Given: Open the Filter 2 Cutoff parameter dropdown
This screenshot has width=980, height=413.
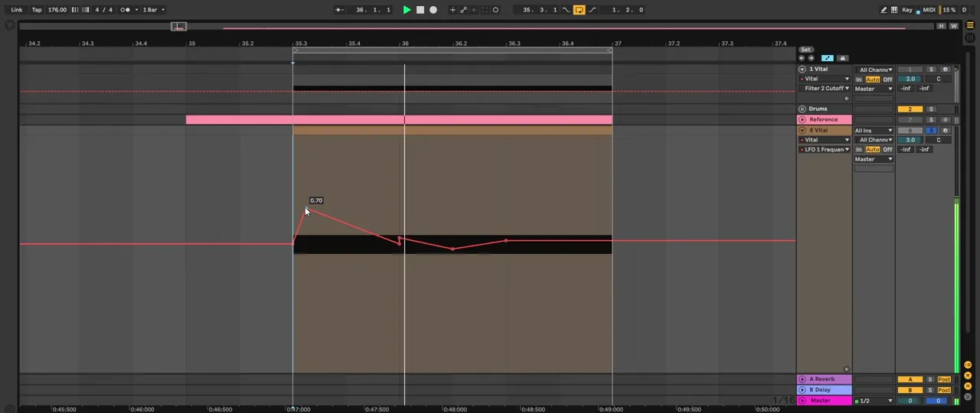Looking at the screenshot, I should [x=825, y=89].
